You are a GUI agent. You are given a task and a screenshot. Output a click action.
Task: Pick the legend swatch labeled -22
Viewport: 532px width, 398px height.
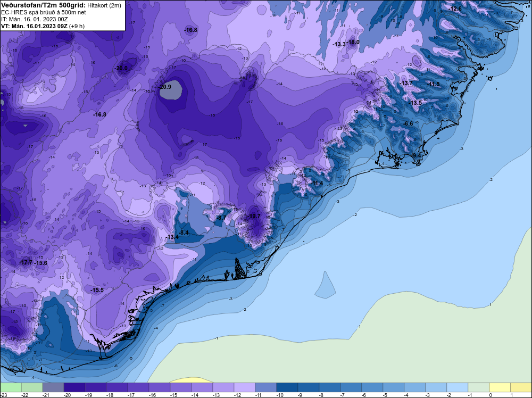(x=31, y=387)
